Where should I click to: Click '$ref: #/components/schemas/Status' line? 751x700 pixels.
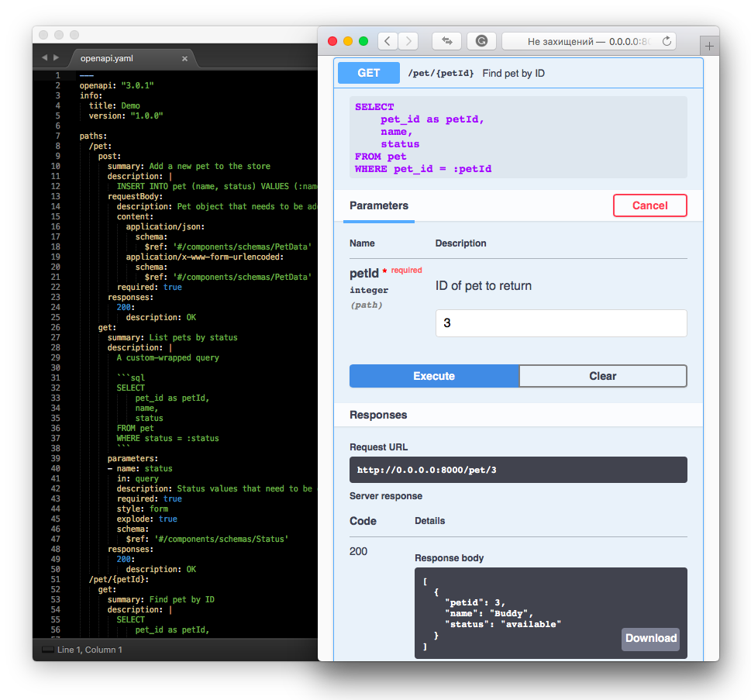(207, 539)
